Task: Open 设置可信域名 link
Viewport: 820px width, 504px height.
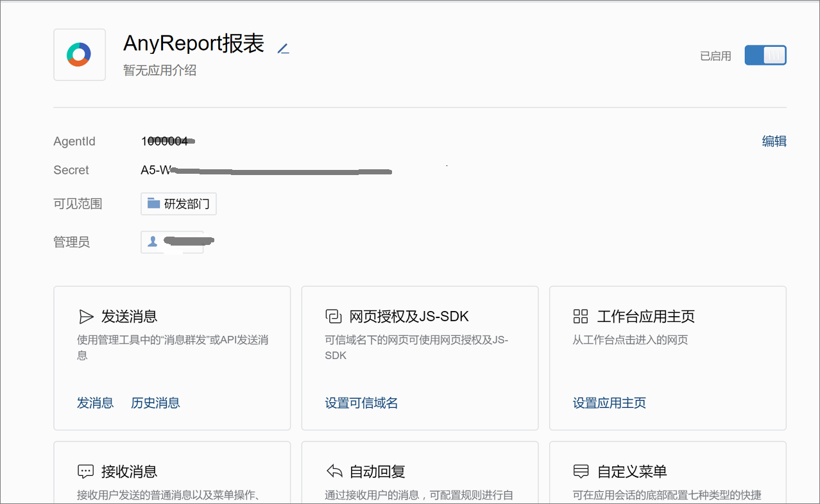Action: click(361, 403)
